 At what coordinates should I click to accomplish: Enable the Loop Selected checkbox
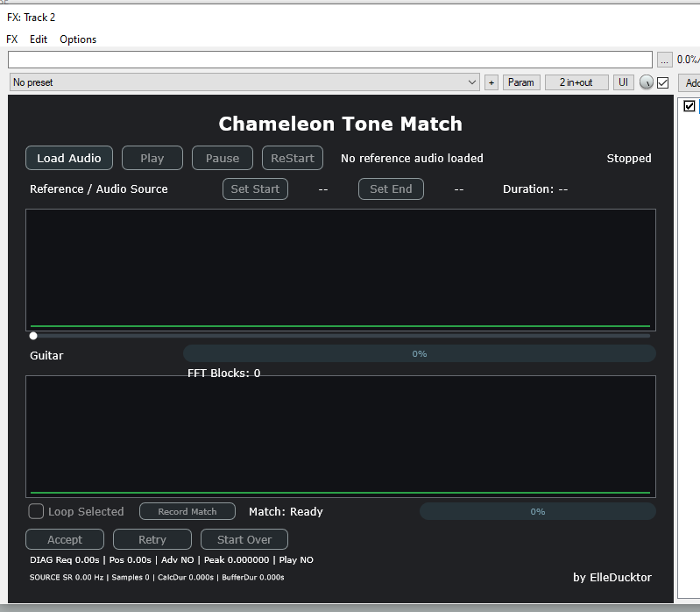pos(36,511)
